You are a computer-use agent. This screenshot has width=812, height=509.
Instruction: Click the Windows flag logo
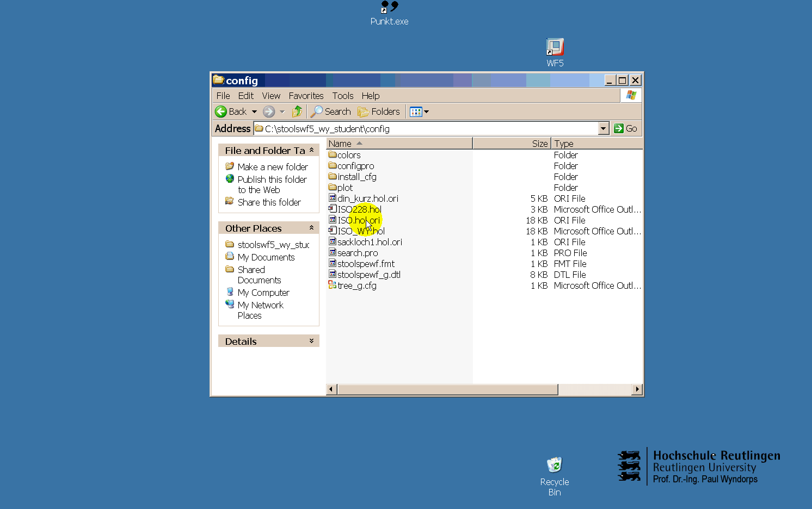(631, 95)
